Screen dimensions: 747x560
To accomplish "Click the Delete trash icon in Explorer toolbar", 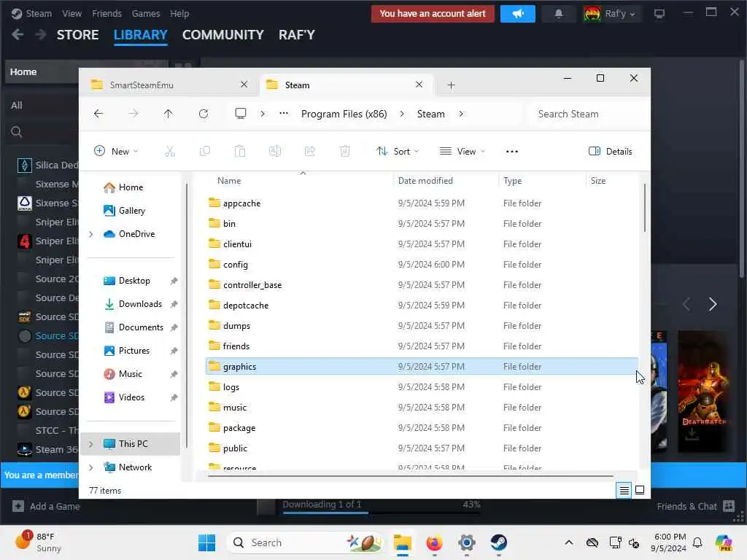I will tap(344, 152).
